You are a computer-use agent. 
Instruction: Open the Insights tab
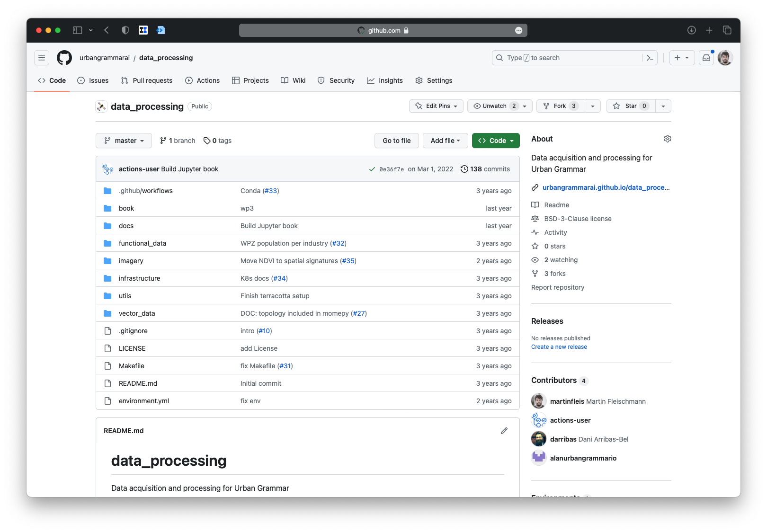tap(385, 80)
